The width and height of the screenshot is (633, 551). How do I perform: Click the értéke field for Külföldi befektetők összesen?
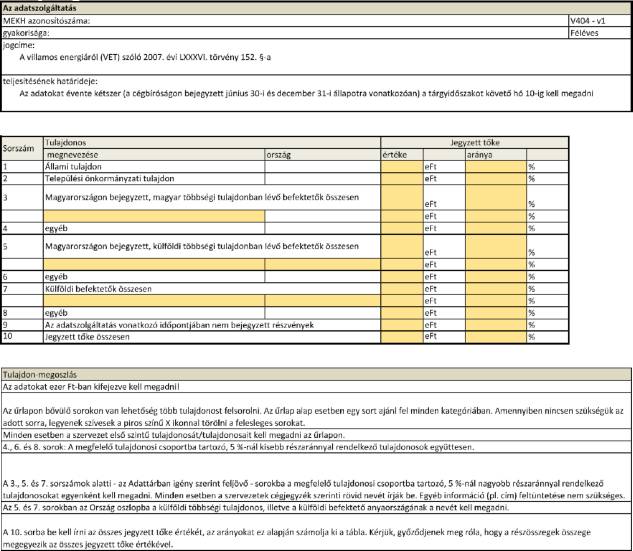(x=402, y=289)
